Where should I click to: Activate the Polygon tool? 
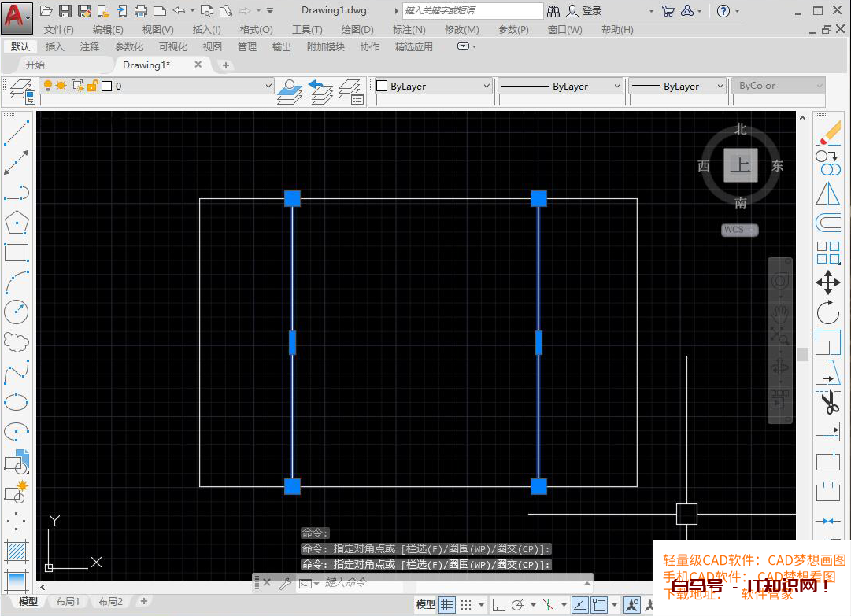click(x=17, y=221)
